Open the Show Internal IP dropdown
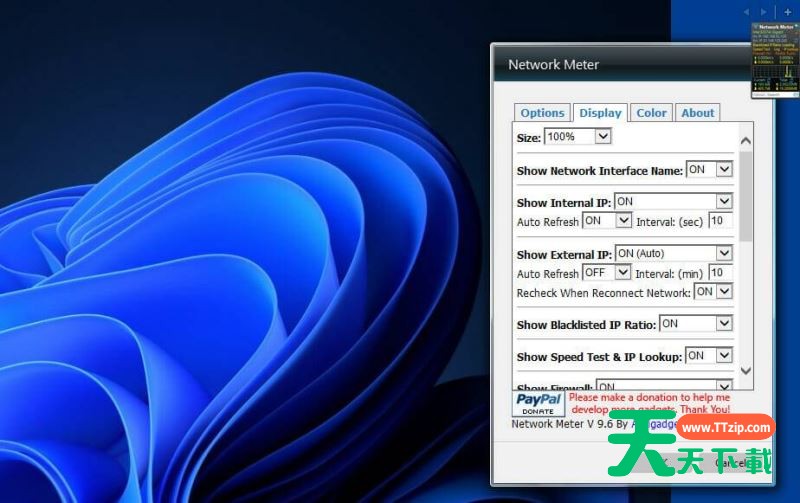 tap(673, 202)
